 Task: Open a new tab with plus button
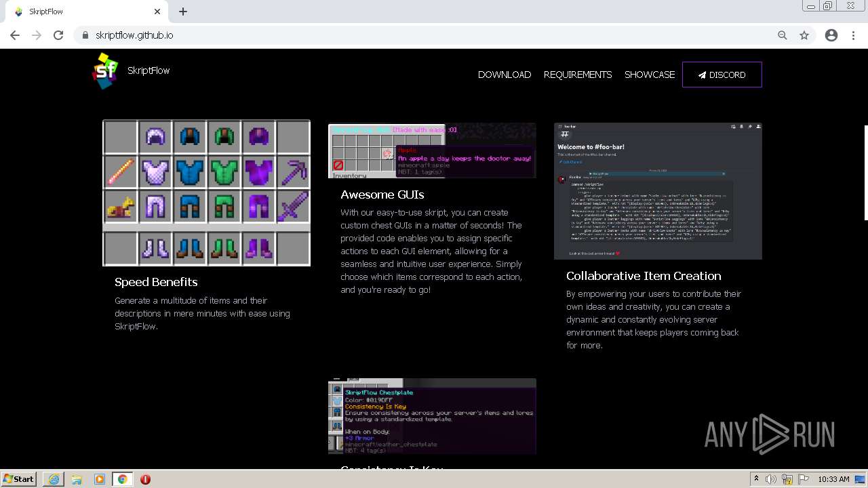tap(183, 12)
